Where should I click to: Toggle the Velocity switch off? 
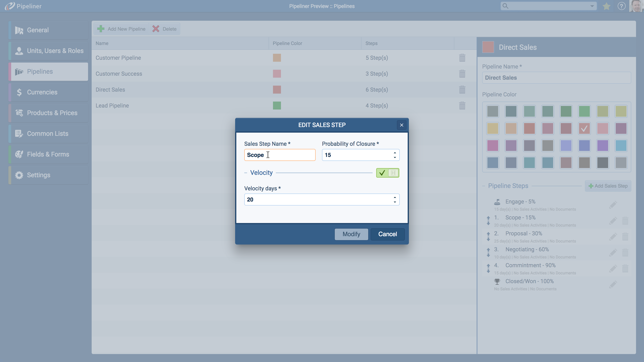pyautogui.click(x=388, y=173)
